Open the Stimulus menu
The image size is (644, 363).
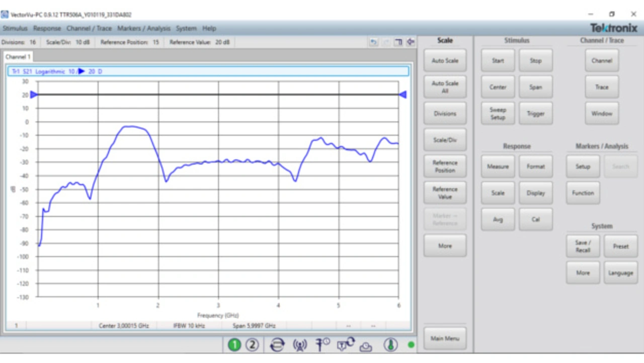click(15, 28)
